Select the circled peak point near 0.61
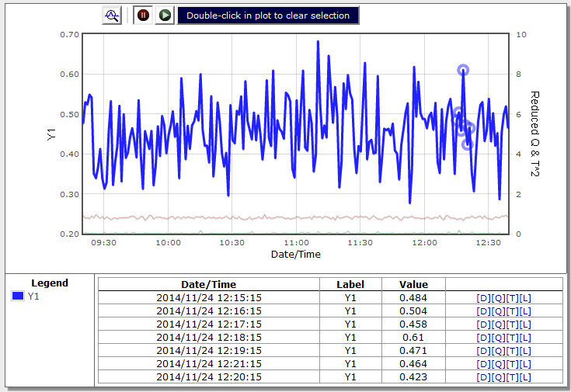Viewport: 571px width, 392px height. coord(463,70)
